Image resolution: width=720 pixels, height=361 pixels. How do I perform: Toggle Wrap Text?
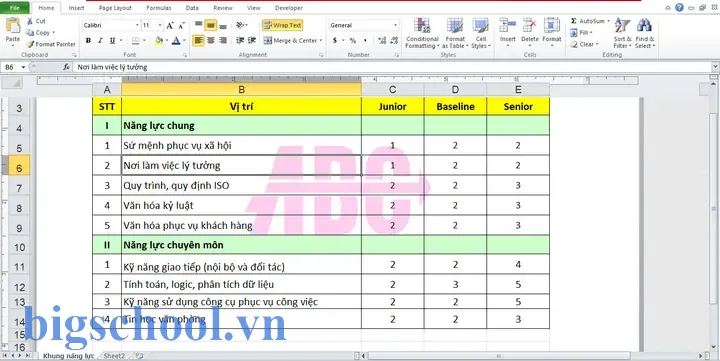coord(282,25)
